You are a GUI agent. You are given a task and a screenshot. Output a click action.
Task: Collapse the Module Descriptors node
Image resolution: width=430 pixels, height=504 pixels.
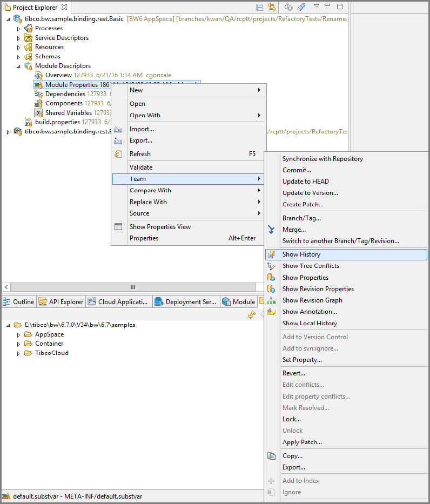pyautogui.click(x=18, y=66)
